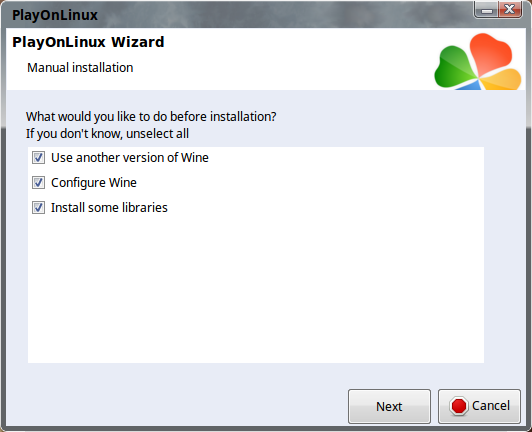The width and height of the screenshot is (532, 432).
Task: Click the red stop icon on Cancel
Action: (x=459, y=406)
